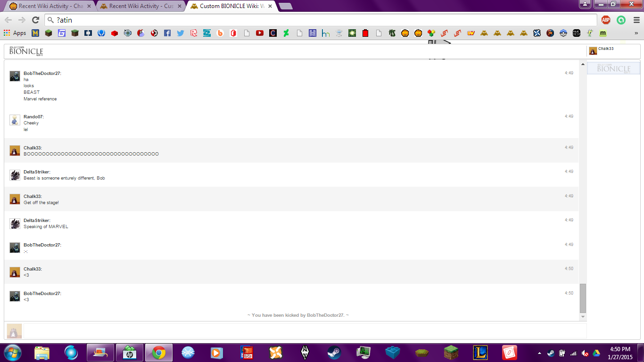
Task: Click the Google Drive tray icon
Action: [x=596, y=353]
